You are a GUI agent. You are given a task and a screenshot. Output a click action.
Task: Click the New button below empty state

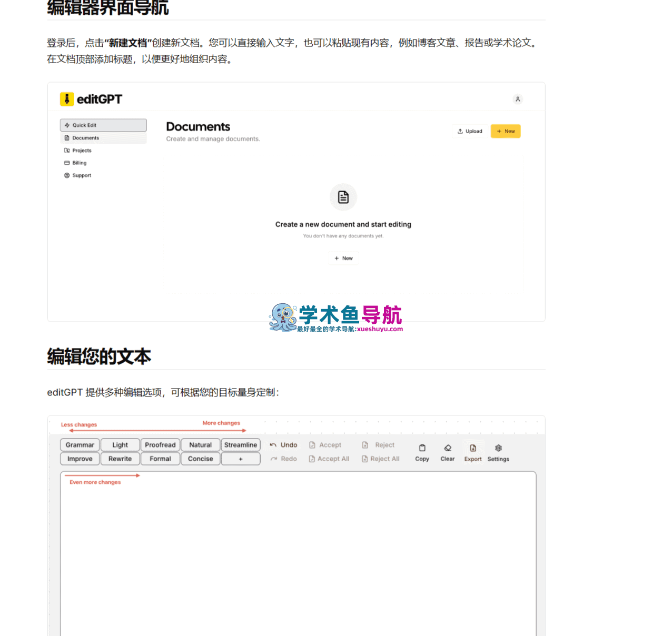(343, 258)
